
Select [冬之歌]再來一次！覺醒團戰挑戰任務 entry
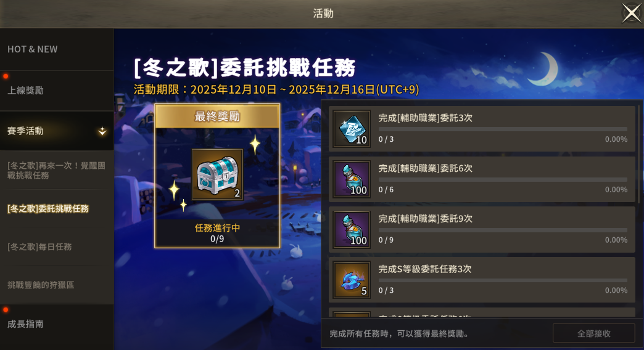tap(57, 170)
